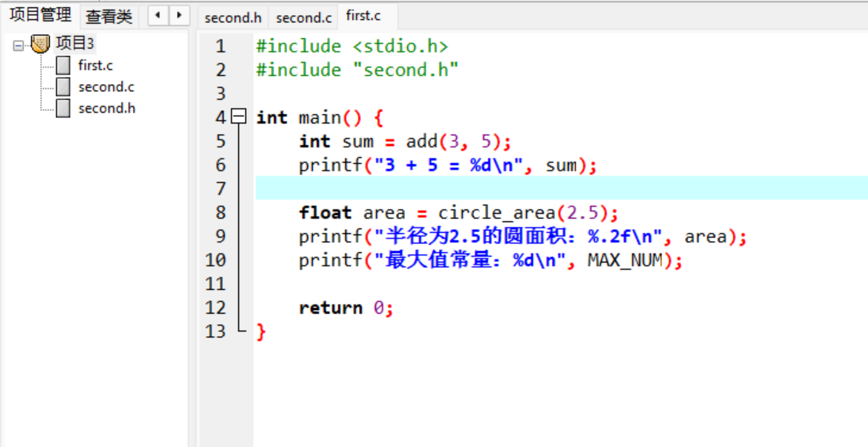
Task: Switch to the 查看类 panel tab
Action: coord(109,16)
